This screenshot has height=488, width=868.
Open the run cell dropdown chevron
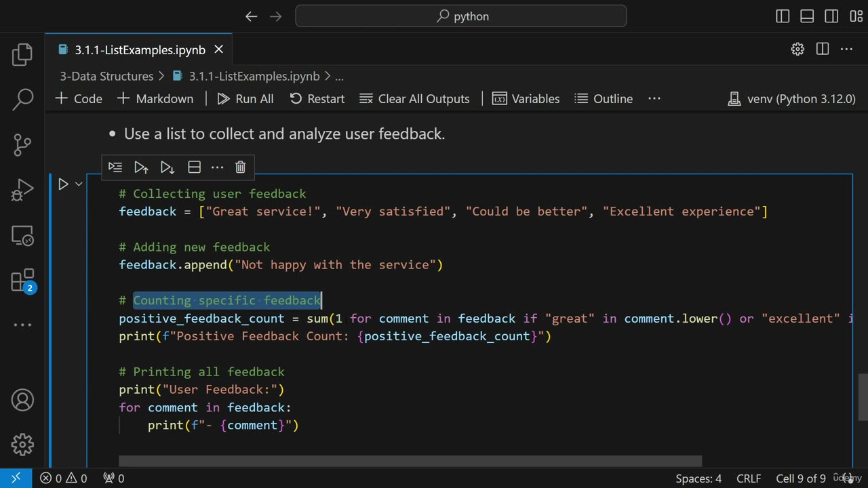tap(79, 184)
